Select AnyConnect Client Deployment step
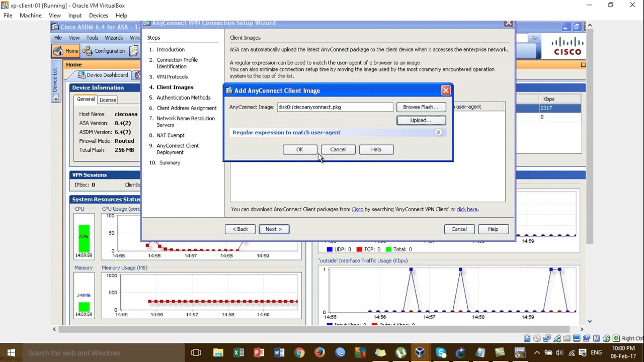The image size is (644, 362). tap(178, 149)
